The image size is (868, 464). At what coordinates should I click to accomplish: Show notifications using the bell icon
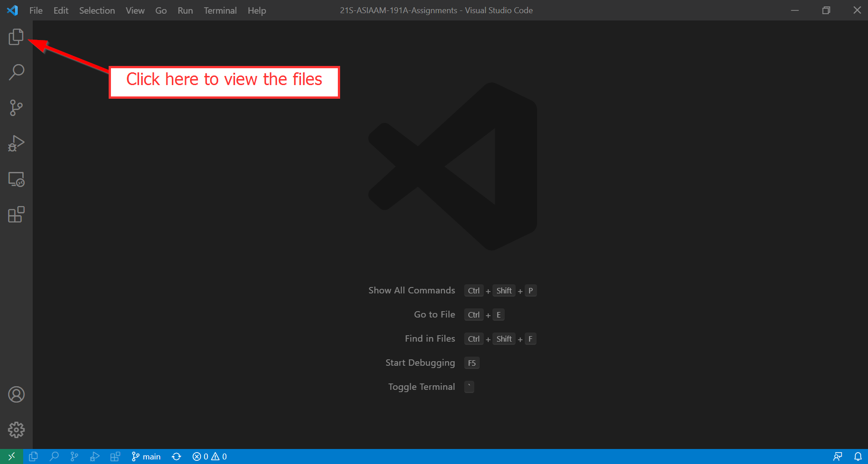tap(858, 456)
